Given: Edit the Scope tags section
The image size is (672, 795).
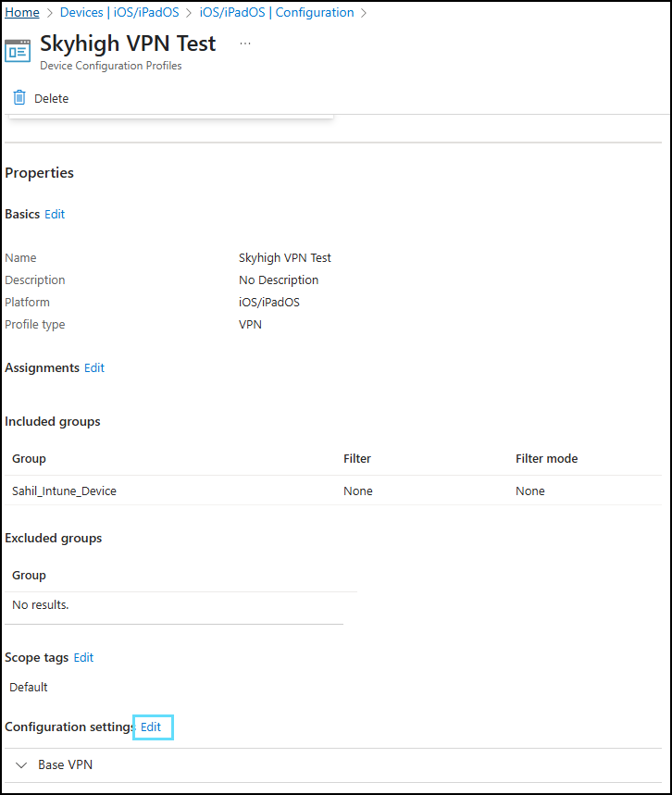Looking at the screenshot, I should (x=83, y=658).
